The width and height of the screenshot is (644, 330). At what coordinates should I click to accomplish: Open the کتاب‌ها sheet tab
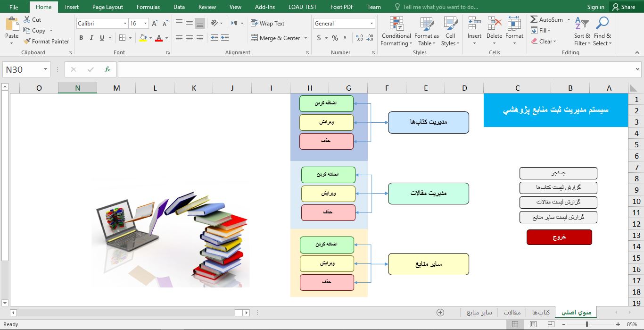541,313
